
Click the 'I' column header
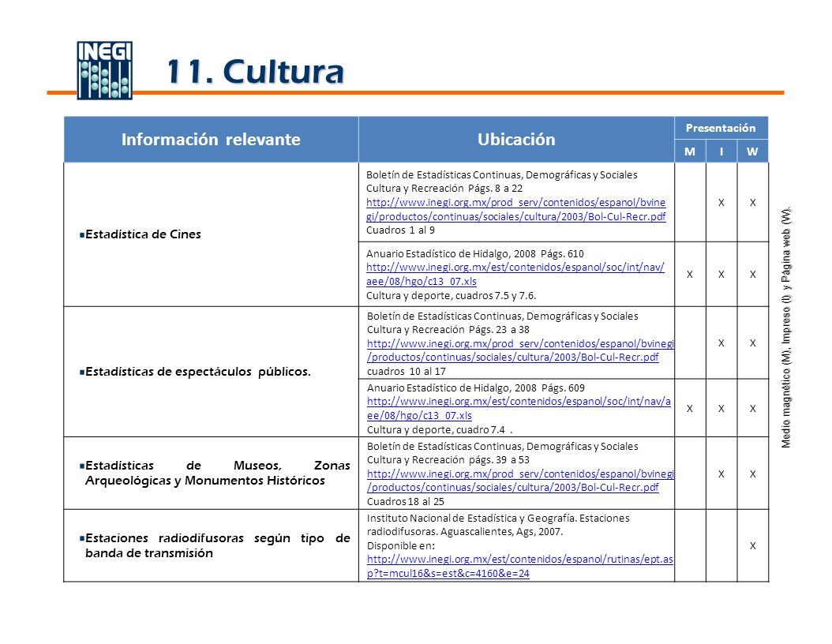click(x=721, y=152)
